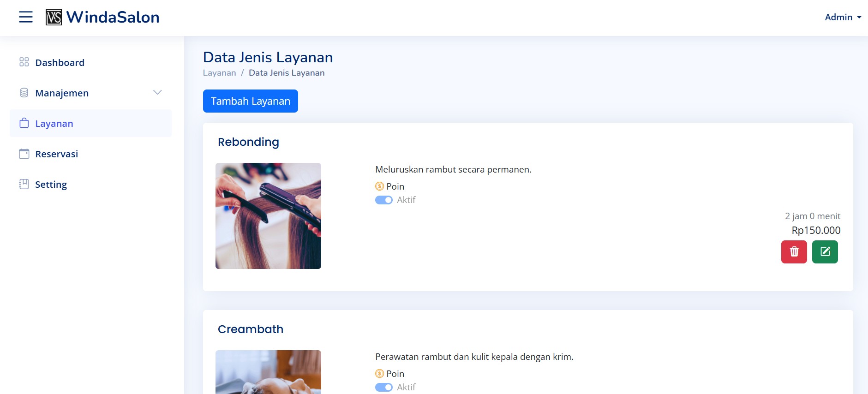Click the 2 jam 0 menit duration
Viewport: 868px width, 394px height.
tap(813, 216)
